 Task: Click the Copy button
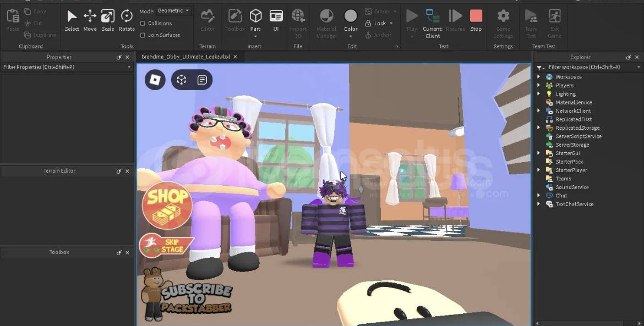(x=35, y=12)
